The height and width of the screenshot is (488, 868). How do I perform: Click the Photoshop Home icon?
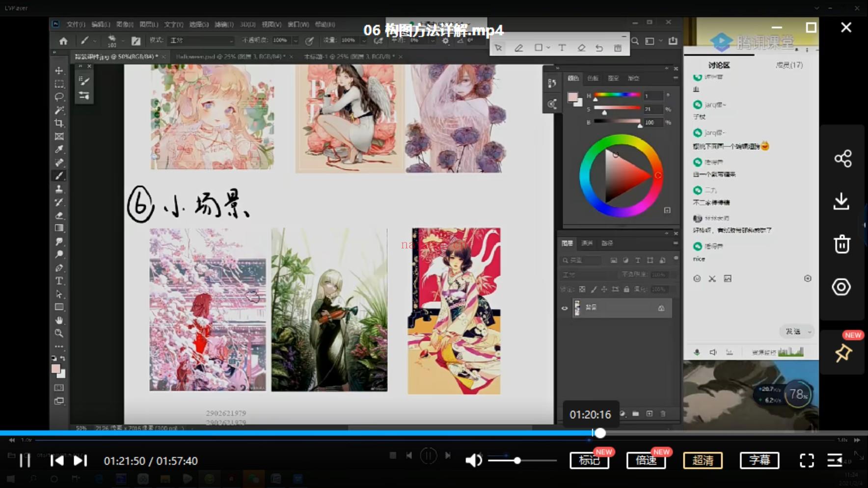[63, 41]
